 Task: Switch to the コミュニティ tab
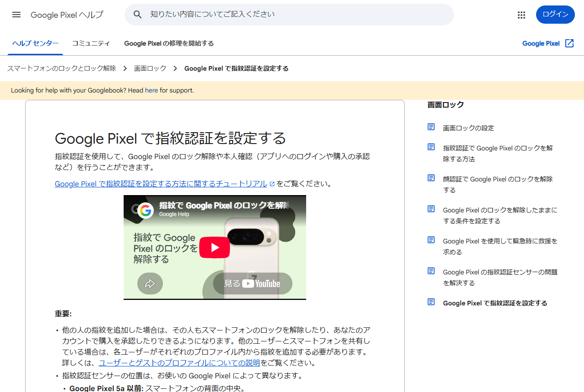91,43
